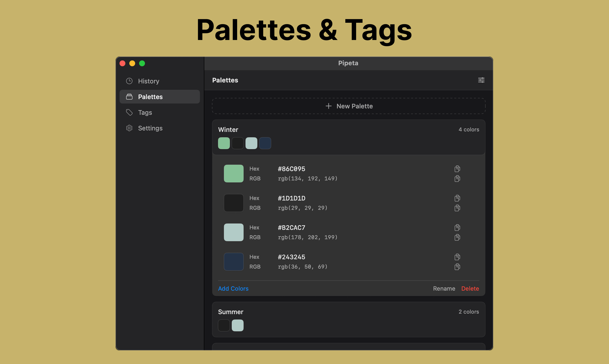Image resolution: width=609 pixels, height=364 pixels.
Task: Open Settings via the gear icon
Action: [x=129, y=128]
